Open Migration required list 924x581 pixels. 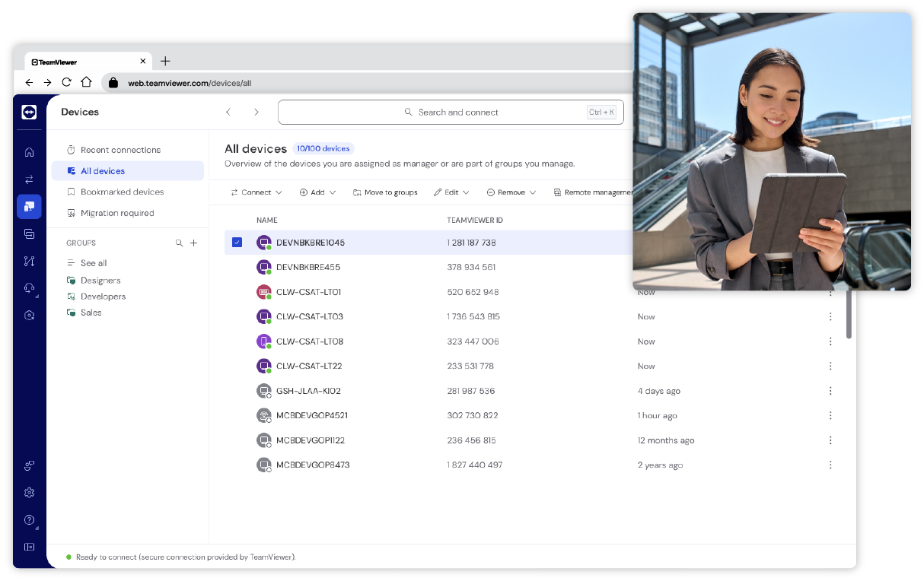[x=128, y=213]
